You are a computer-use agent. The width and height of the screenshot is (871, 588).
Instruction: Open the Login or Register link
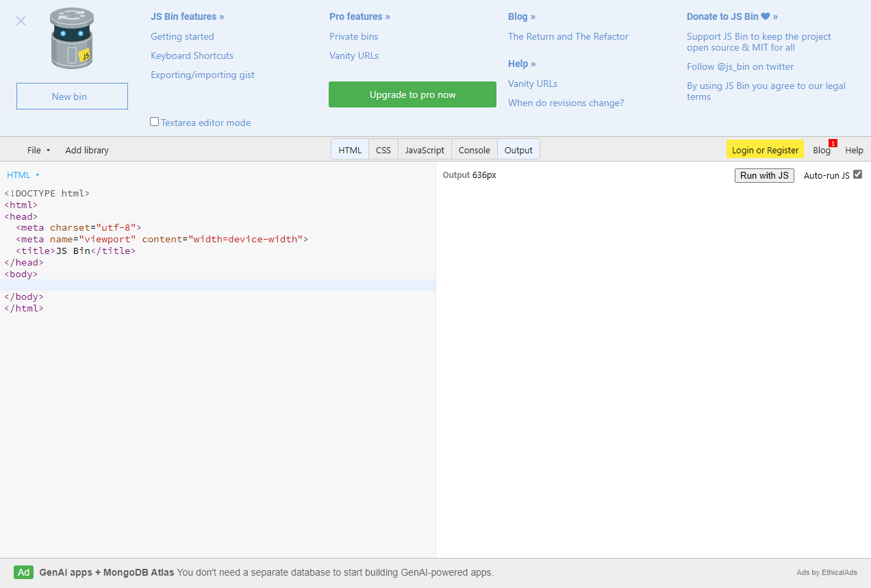click(x=765, y=150)
